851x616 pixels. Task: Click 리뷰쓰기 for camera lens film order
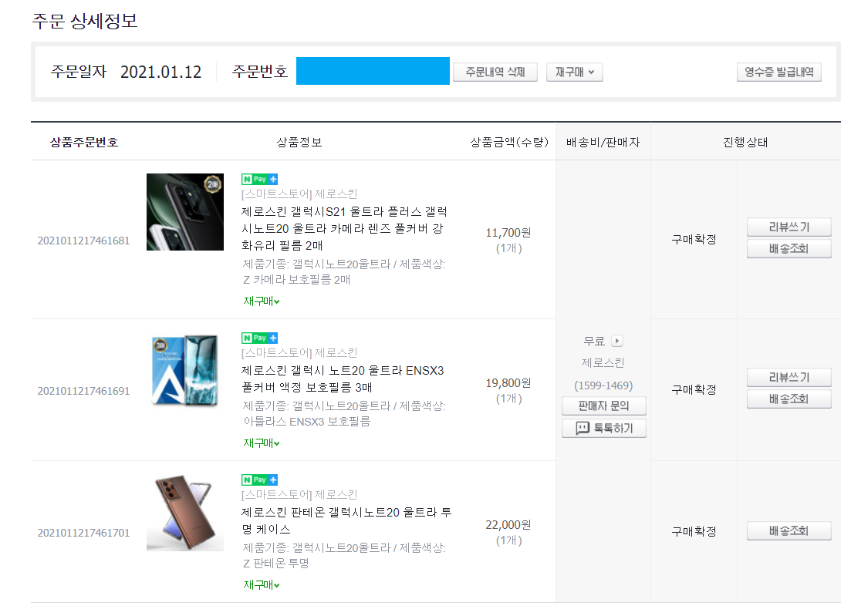(x=789, y=227)
